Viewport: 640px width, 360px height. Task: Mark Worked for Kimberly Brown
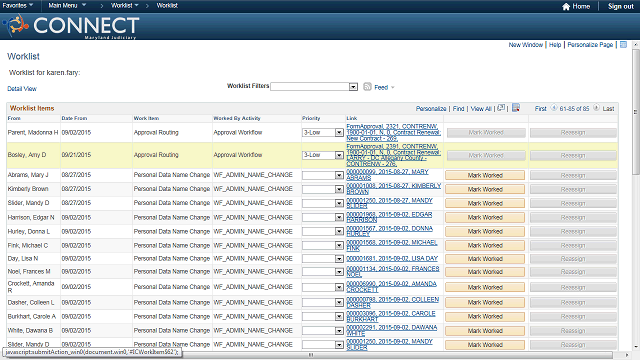pyautogui.click(x=485, y=189)
